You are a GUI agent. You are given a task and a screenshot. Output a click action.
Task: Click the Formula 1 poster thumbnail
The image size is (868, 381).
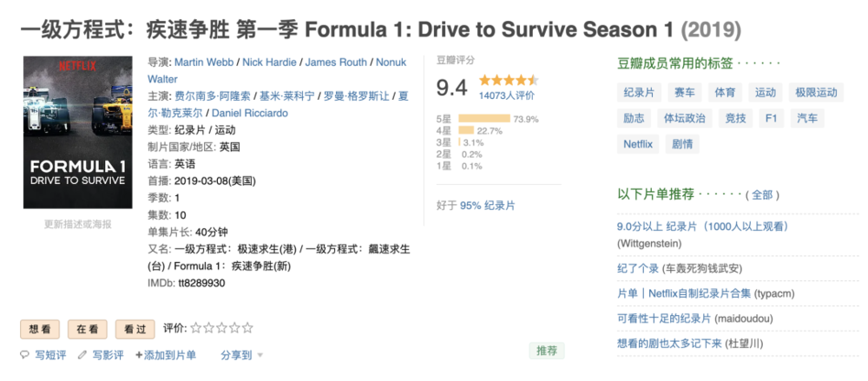coord(78,133)
